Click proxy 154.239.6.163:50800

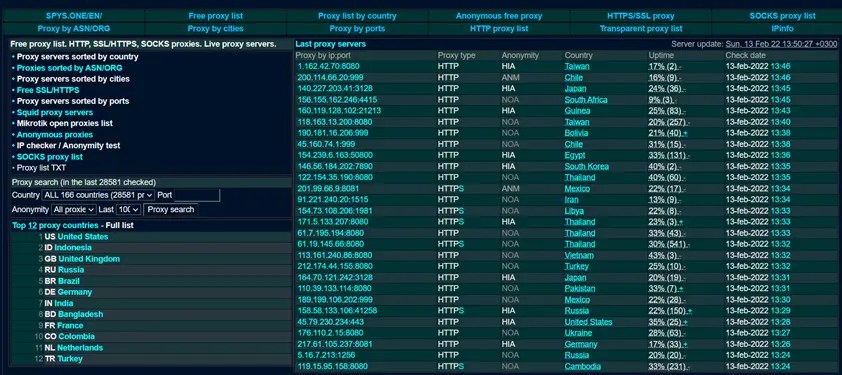[335, 155]
